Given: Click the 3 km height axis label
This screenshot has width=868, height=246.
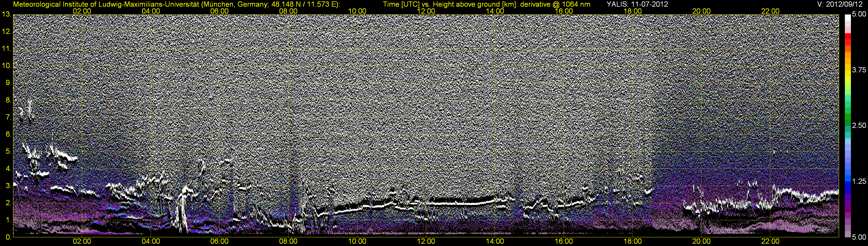Looking at the screenshot, I should 8,186.
